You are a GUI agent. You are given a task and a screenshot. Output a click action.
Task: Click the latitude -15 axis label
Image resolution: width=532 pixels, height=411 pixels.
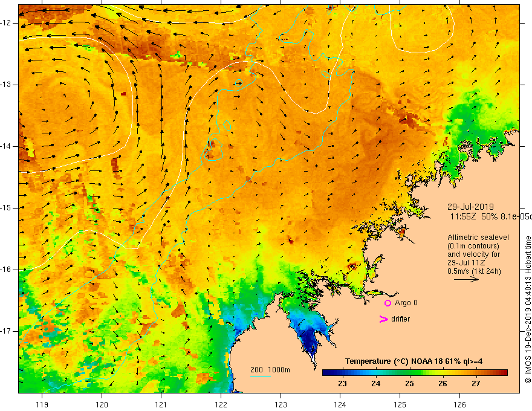click(x=6, y=207)
